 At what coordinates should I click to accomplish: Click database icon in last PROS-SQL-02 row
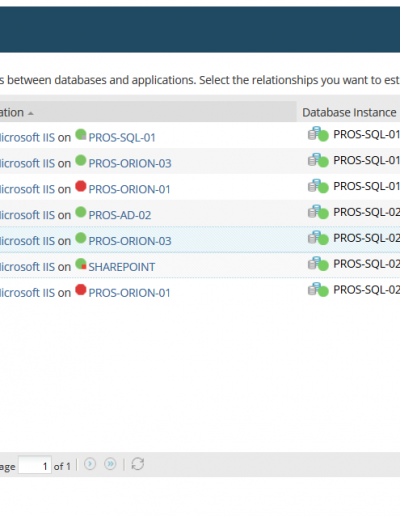click(318, 289)
